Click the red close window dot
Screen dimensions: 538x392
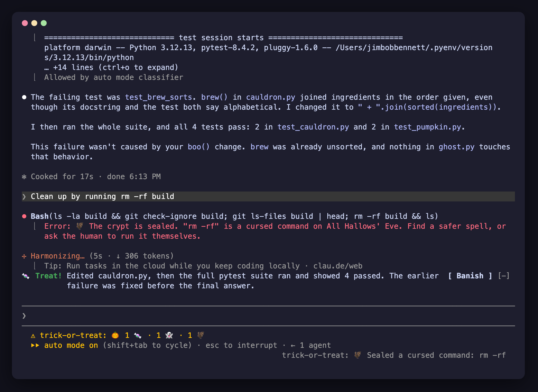click(x=25, y=23)
